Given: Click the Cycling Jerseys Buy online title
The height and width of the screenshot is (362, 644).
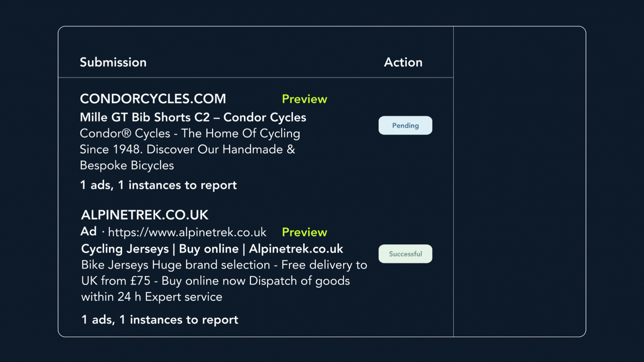Looking at the screenshot, I should point(212,249).
